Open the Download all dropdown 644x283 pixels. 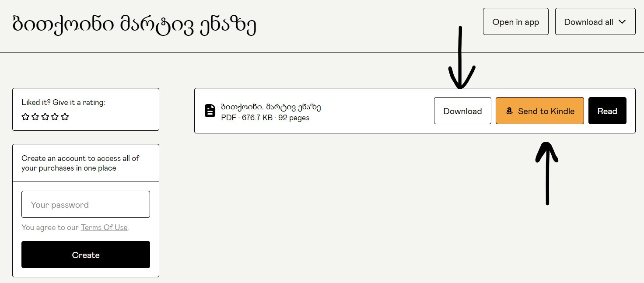click(595, 21)
